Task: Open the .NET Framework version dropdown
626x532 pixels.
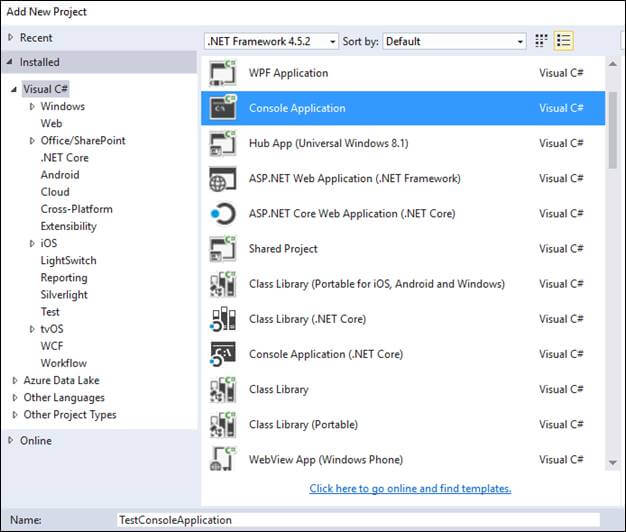Action: point(272,41)
